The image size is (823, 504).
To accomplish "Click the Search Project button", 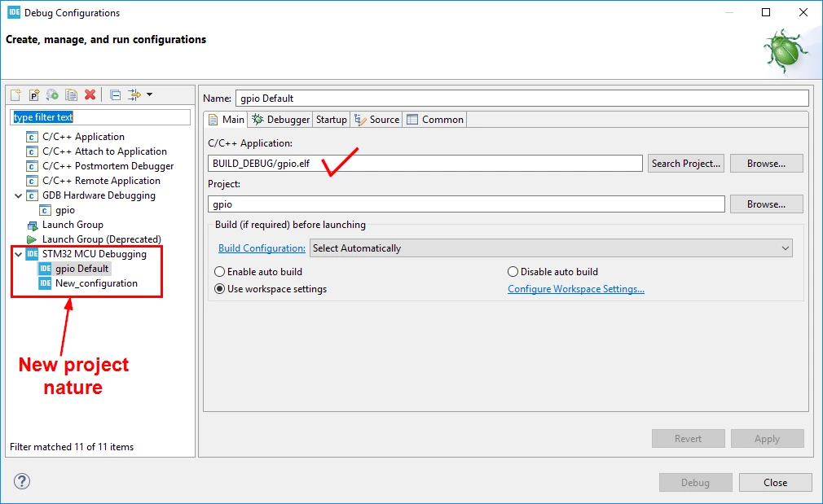I will (686, 163).
